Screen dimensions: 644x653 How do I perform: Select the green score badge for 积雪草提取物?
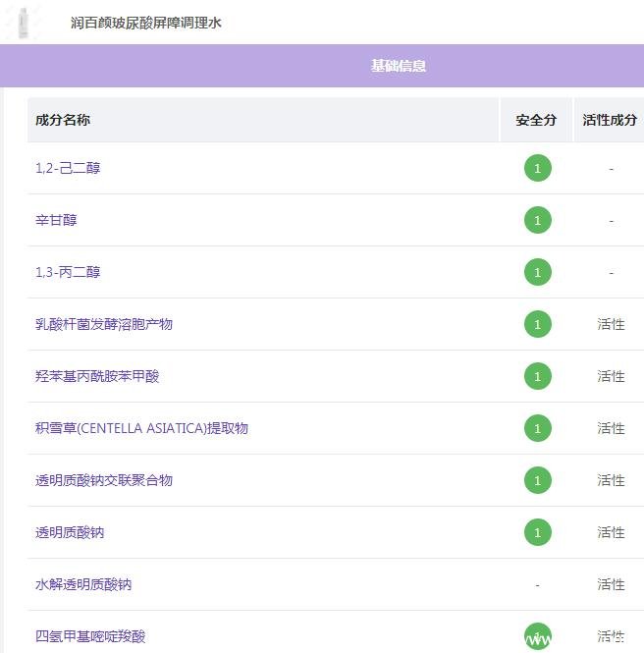click(537, 428)
